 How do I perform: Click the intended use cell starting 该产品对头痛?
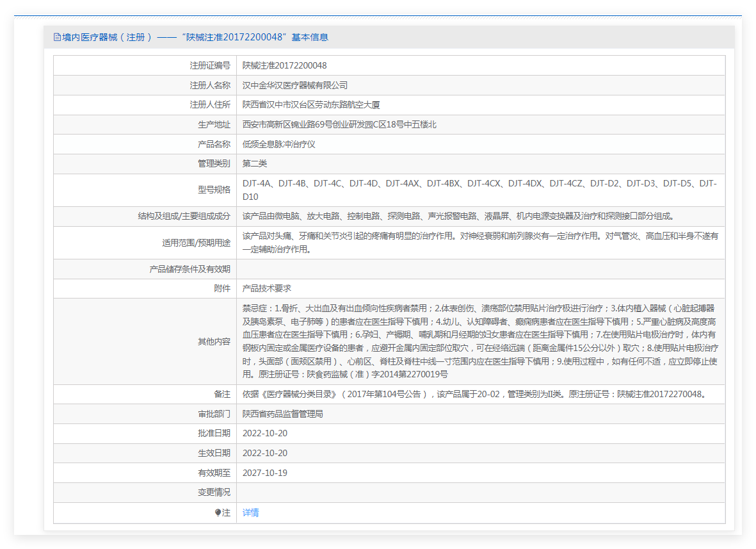[480, 243]
